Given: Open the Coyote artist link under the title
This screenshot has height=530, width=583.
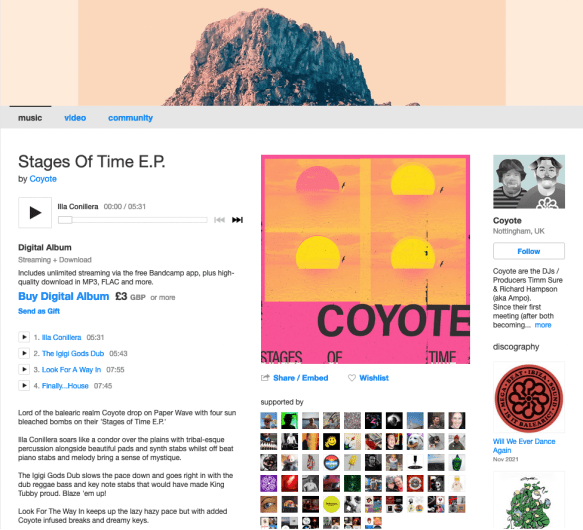Looking at the screenshot, I should 43,179.
